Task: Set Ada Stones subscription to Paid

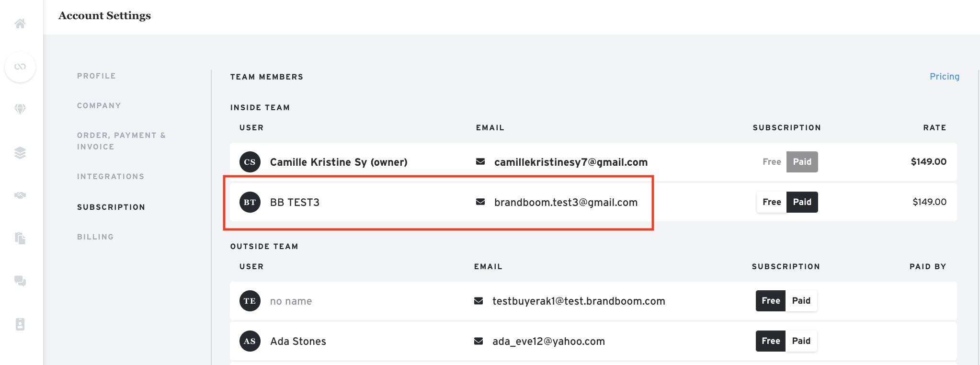Action: 801,341
